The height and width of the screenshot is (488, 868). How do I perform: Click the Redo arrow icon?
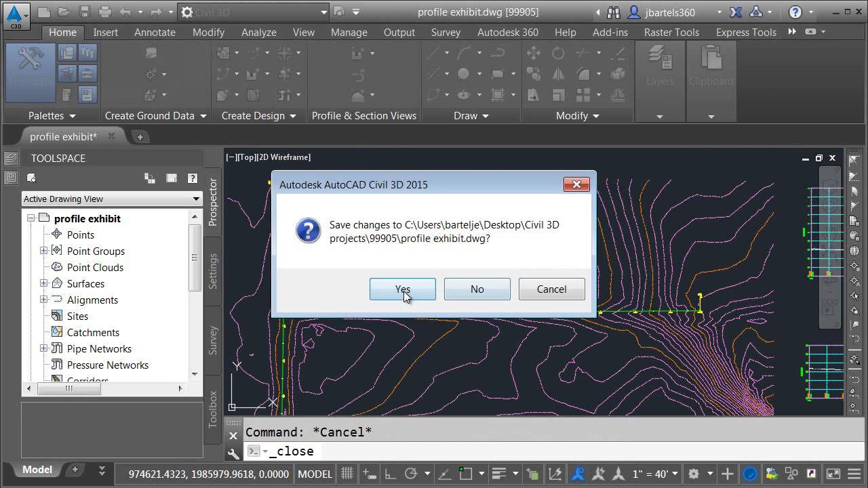156,12
